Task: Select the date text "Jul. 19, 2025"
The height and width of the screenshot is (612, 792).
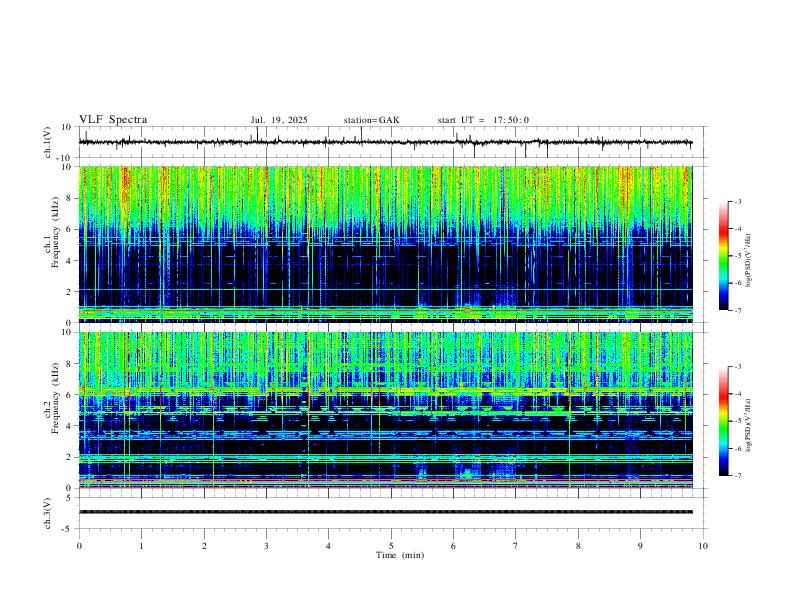Action: coord(279,120)
